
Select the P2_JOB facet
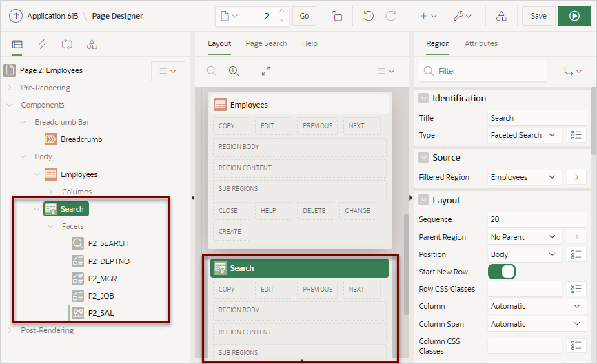pyautogui.click(x=101, y=296)
